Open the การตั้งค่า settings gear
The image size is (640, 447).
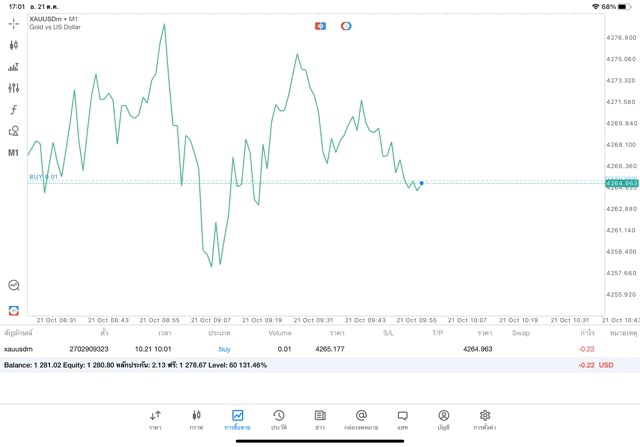(485, 419)
